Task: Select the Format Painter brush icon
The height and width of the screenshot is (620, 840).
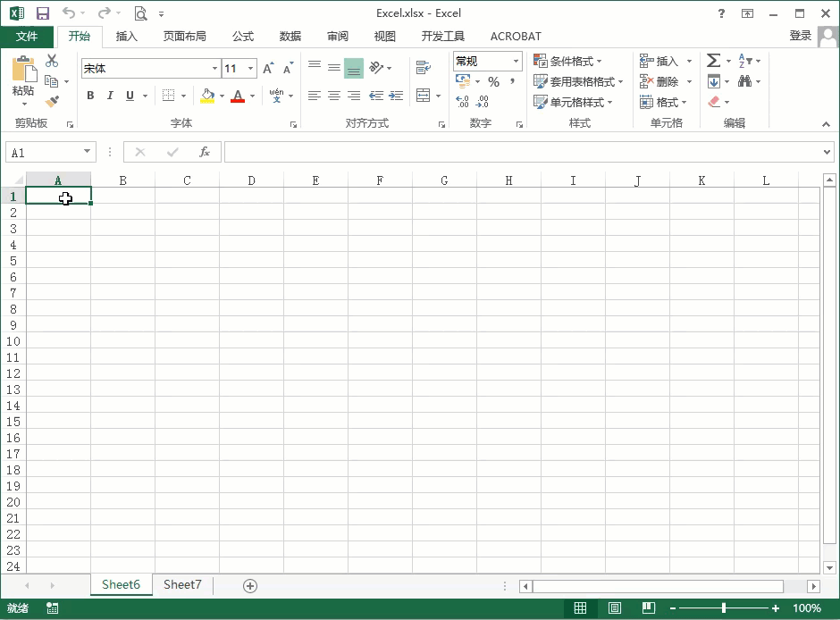Action: [52, 101]
